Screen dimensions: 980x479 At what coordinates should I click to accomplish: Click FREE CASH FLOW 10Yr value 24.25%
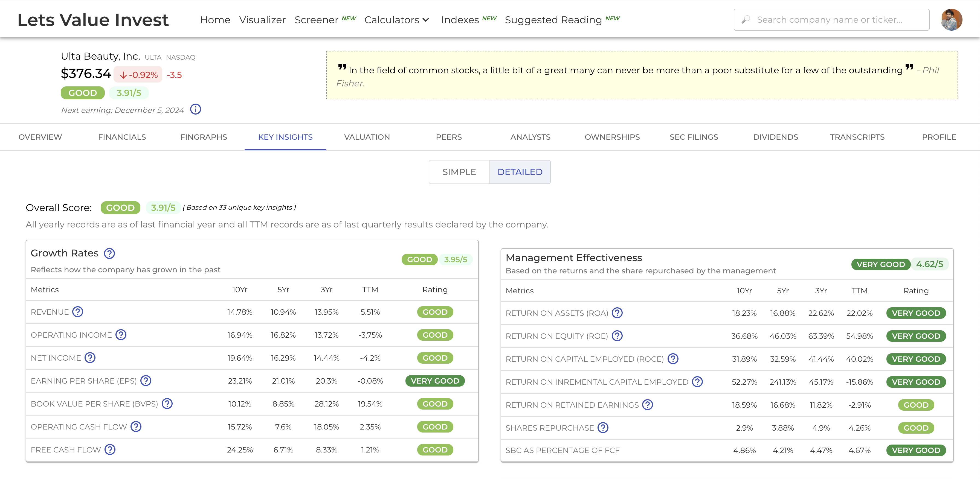tap(240, 450)
